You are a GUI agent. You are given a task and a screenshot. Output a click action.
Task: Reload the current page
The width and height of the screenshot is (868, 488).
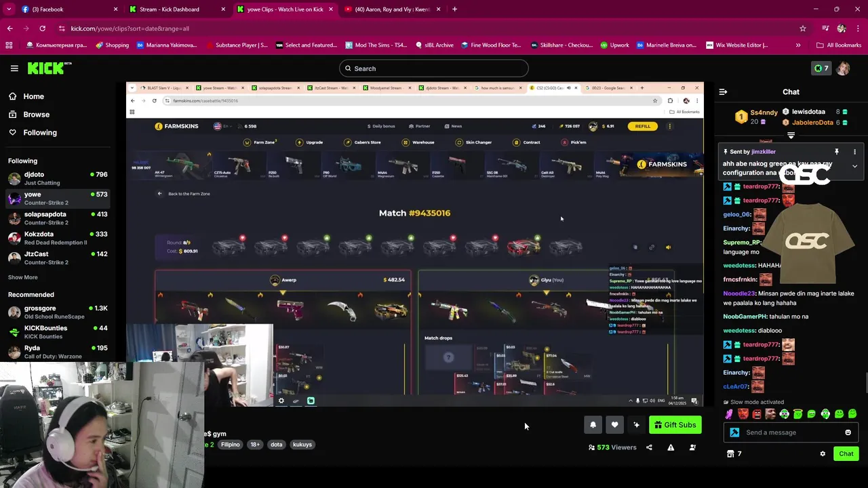pyautogui.click(x=42, y=28)
